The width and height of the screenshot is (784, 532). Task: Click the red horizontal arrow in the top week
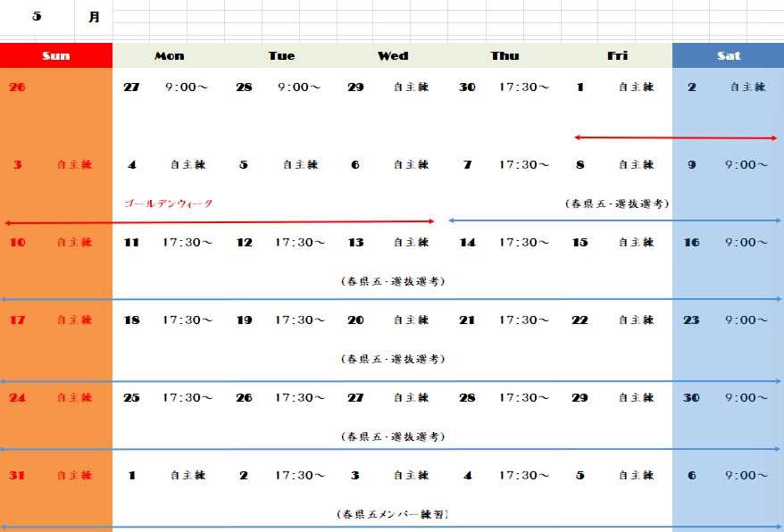[x=675, y=138]
